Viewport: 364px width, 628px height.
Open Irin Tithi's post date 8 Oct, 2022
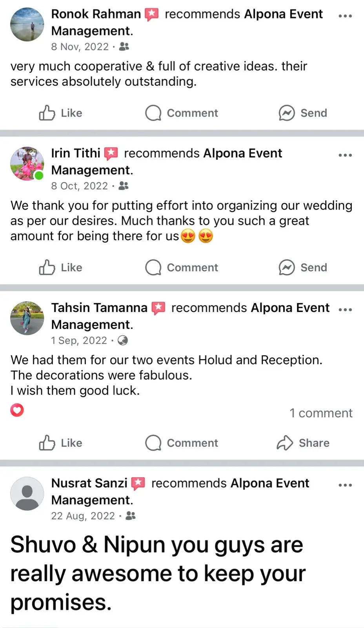pyautogui.click(x=79, y=186)
